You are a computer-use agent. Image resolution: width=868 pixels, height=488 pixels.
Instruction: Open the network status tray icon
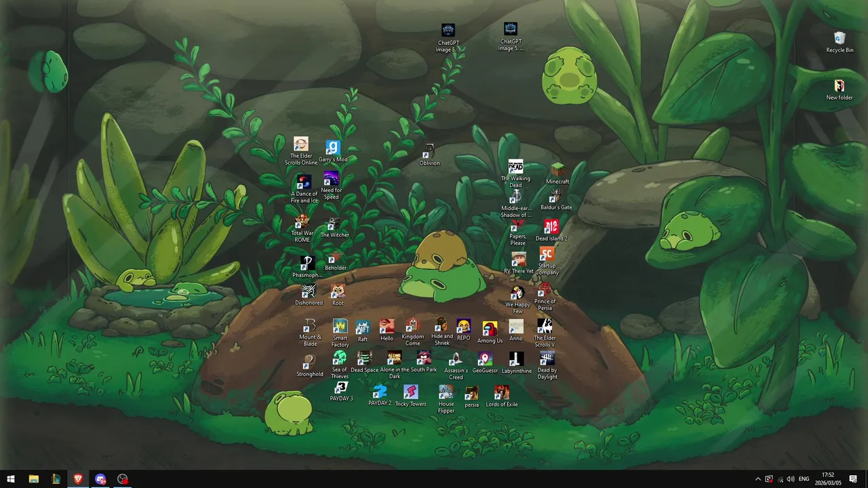click(x=780, y=479)
